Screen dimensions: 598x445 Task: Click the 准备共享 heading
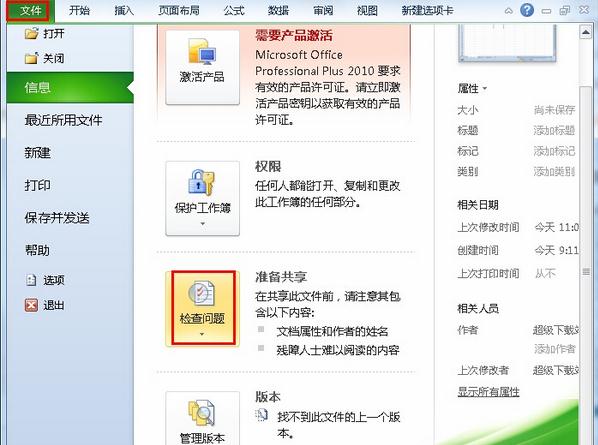[281, 277]
